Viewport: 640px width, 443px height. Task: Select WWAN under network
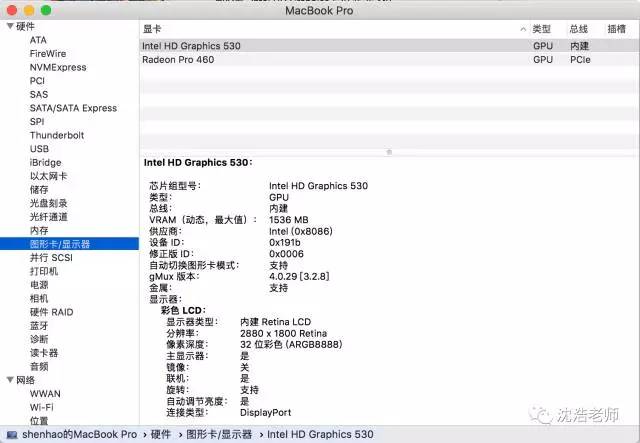(45, 394)
